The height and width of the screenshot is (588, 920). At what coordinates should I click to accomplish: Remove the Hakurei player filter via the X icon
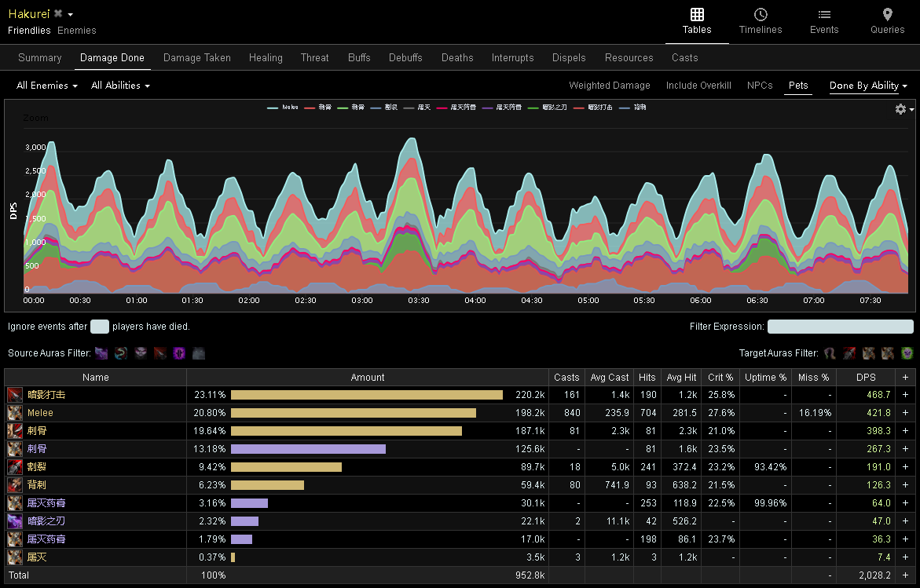tap(58, 13)
